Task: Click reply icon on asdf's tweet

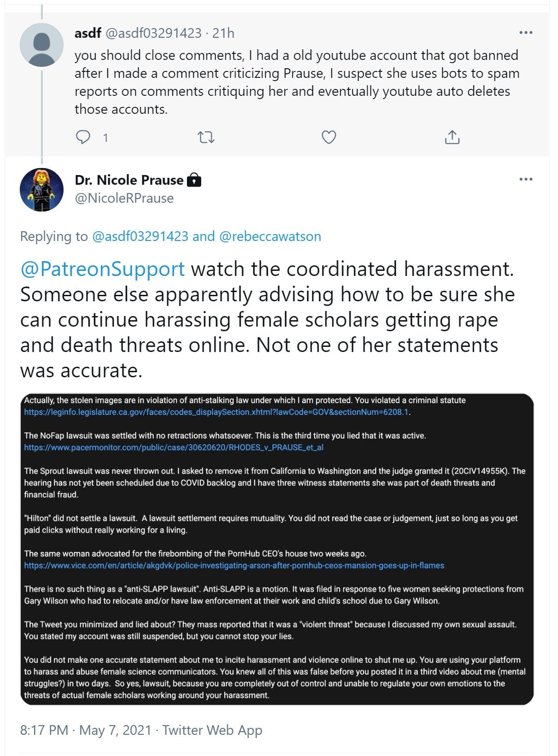Action: (x=83, y=137)
